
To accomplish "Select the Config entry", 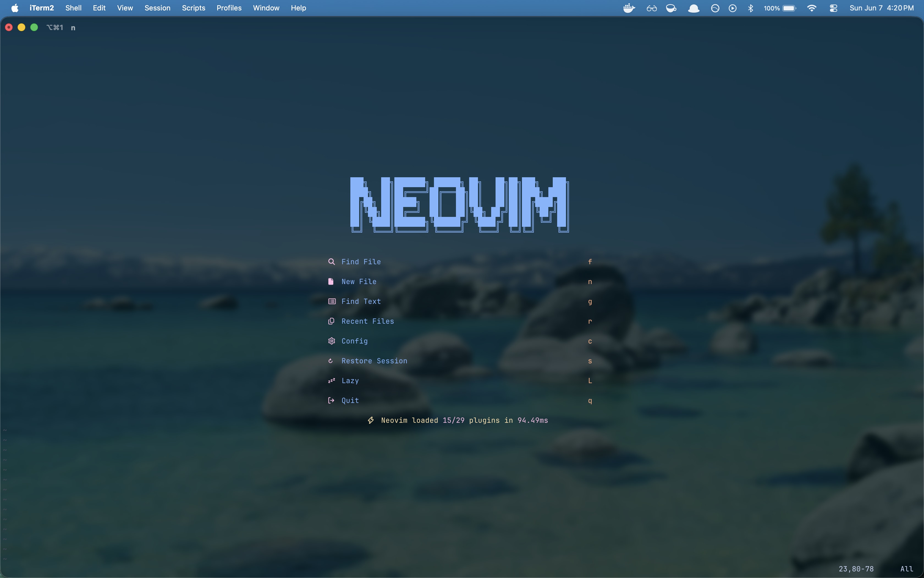I will tap(460, 341).
